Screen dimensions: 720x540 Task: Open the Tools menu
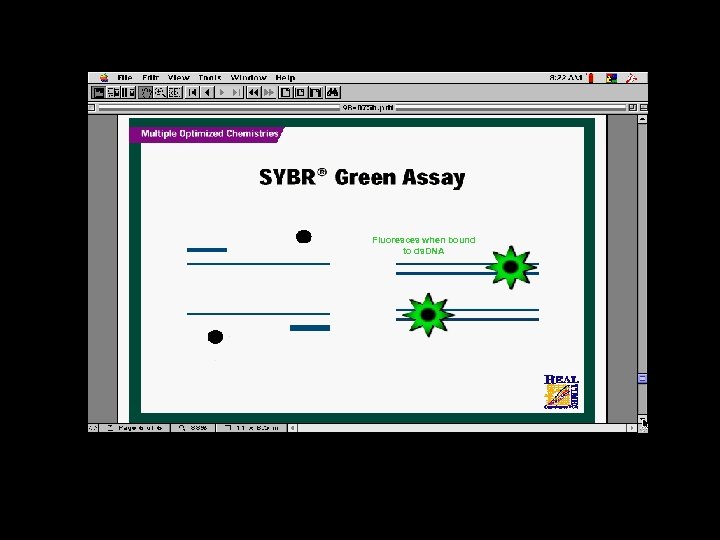pos(210,78)
